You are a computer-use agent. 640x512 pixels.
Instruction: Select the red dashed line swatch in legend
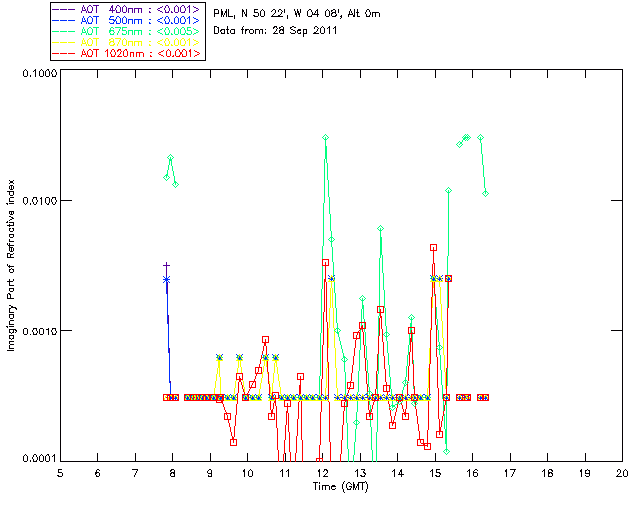coord(64,53)
